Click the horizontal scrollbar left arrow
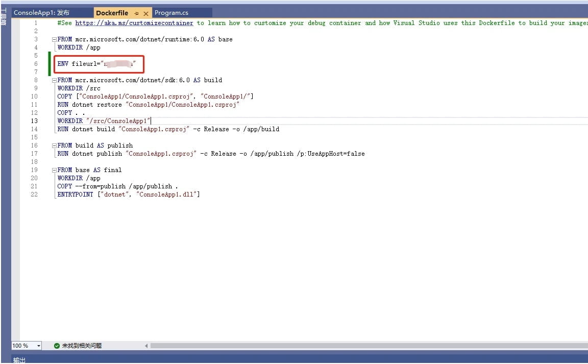 click(x=146, y=346)
